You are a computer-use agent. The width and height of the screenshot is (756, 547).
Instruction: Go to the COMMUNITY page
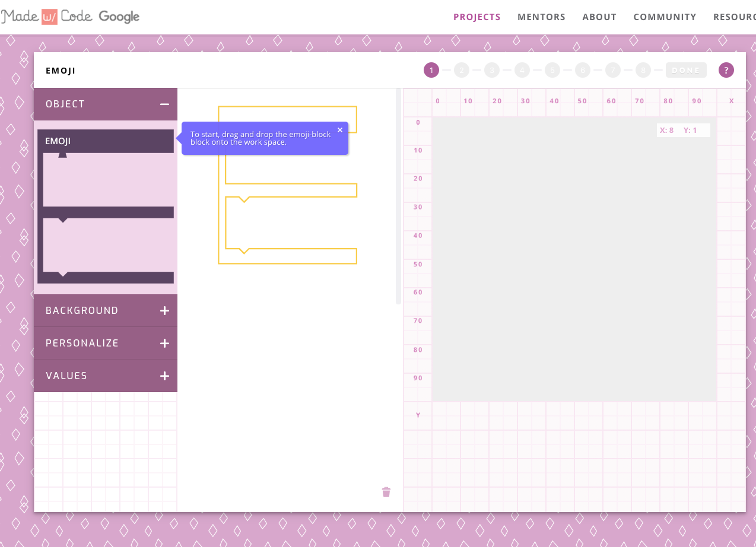pos(665,17)
